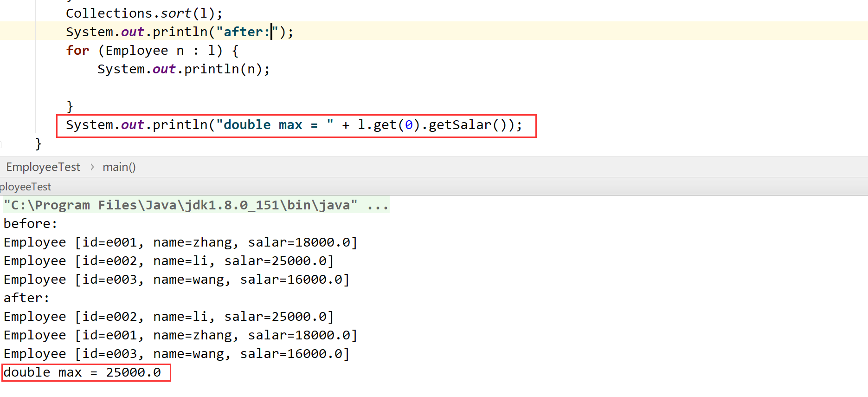Click the "before:" console output line
Screen dimensions: 868x397
pos(31,223)
